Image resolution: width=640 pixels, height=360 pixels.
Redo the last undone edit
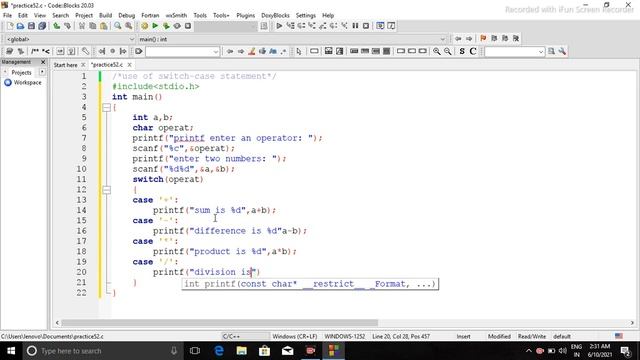(67, 26)
